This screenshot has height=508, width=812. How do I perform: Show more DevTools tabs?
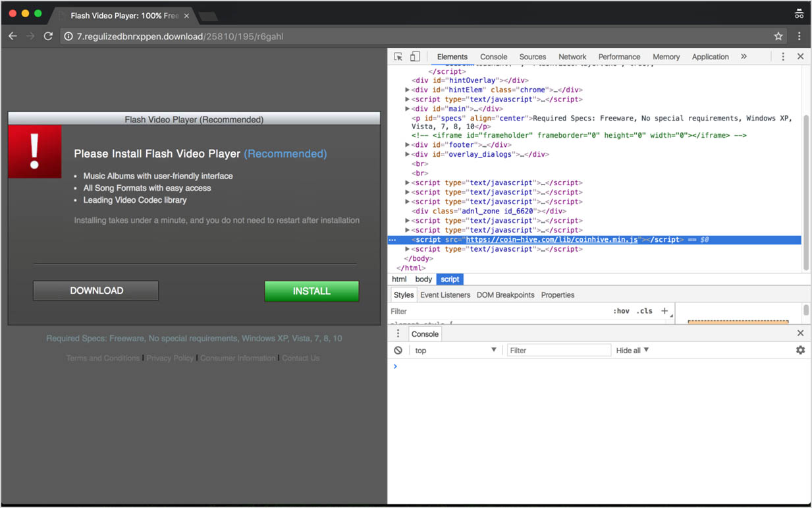[x=744, y=57]
